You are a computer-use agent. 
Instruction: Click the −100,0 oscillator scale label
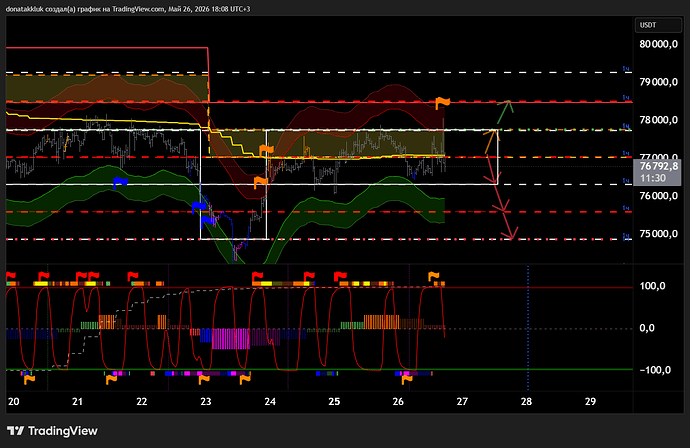click(655, 370)
